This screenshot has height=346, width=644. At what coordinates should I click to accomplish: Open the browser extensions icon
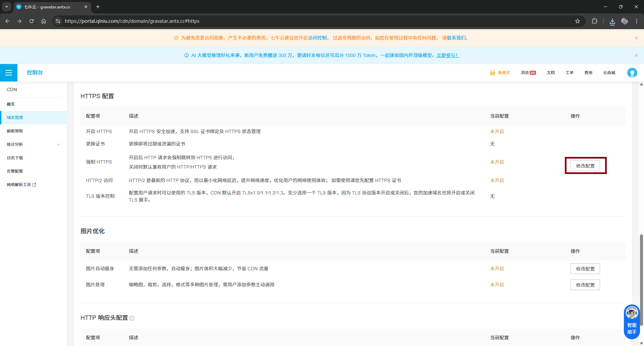594,21
